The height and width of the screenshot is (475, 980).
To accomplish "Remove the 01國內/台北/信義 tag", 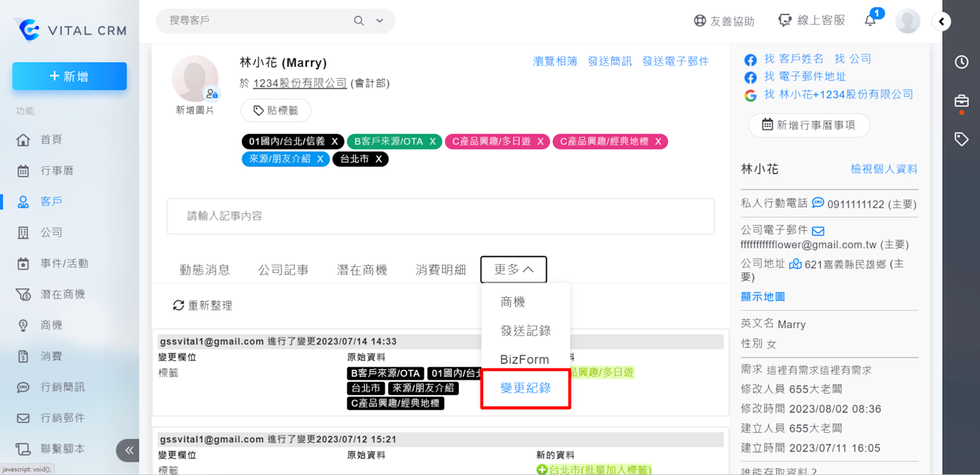I will (334, 141).
